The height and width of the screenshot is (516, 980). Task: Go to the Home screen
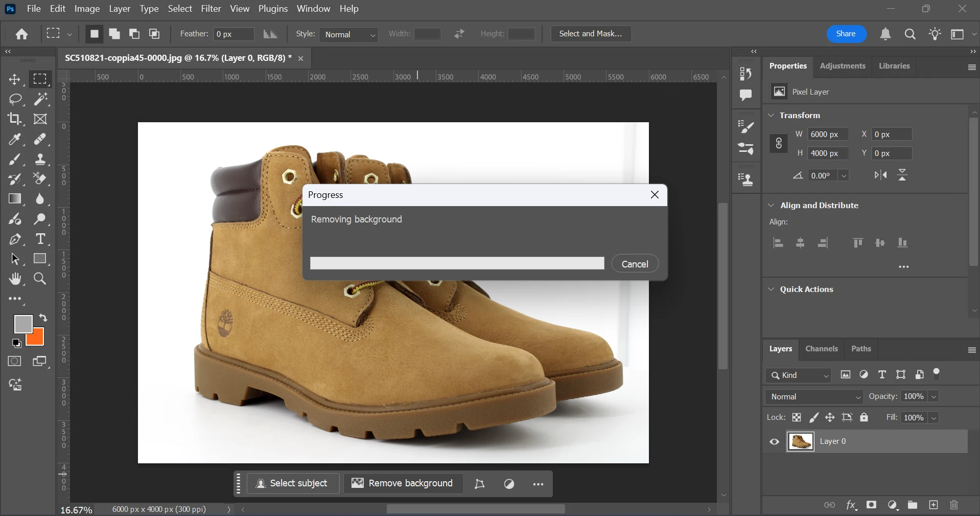[x=21, y=34]
